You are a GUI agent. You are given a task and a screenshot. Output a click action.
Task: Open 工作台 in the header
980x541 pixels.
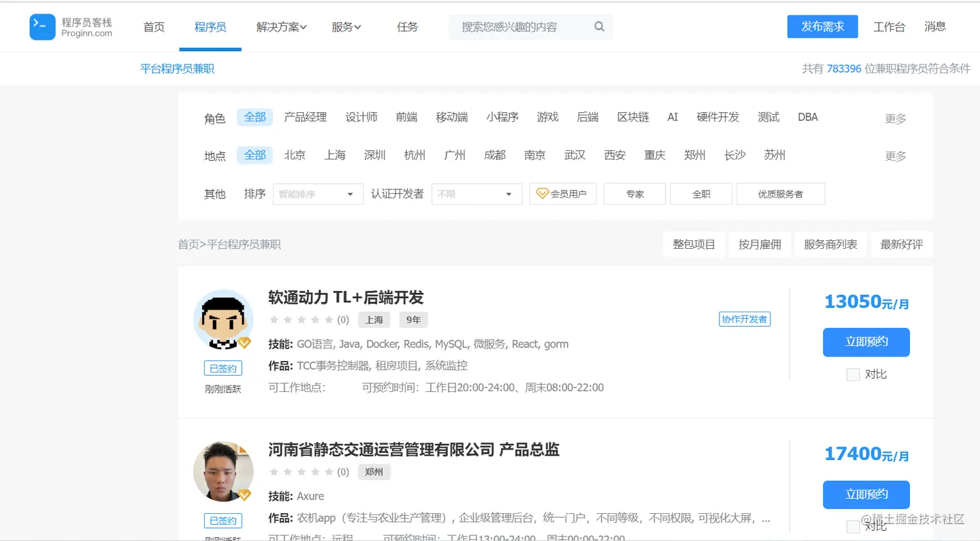click(x=889, y=27)
